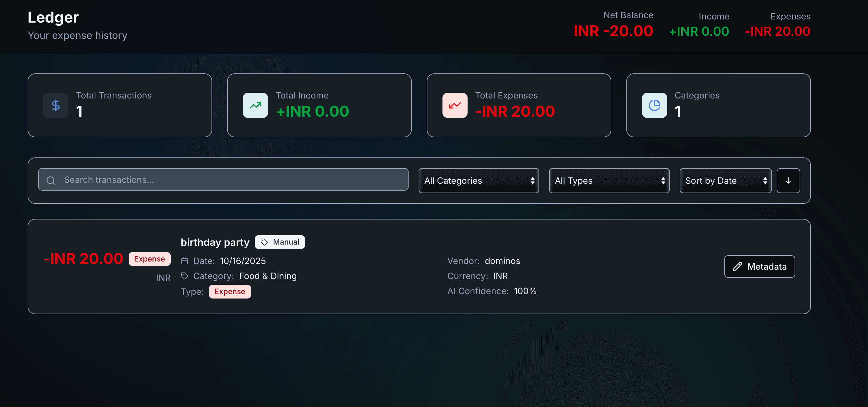Click the green upward trend Total Income icon
868x407 pixels.
coord(255,105)
